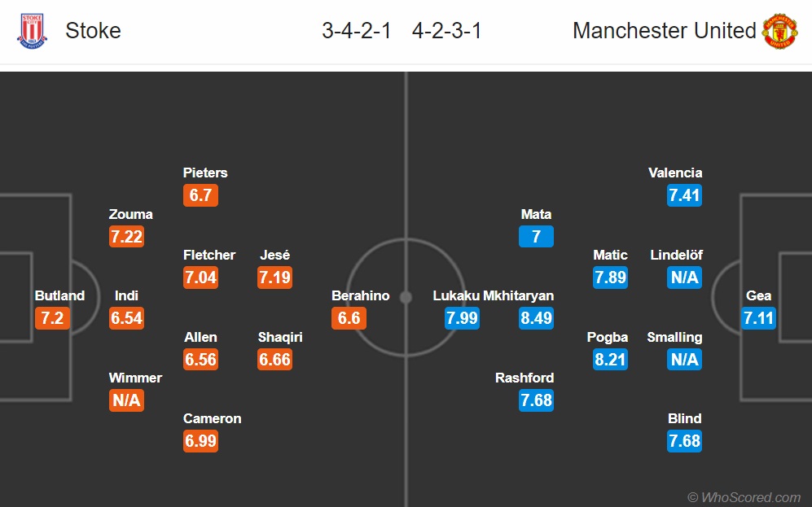The height and width of the screenshot is (507, 812).
Task: Click the Manchester United club crest
Action: (x=780, y=31)
